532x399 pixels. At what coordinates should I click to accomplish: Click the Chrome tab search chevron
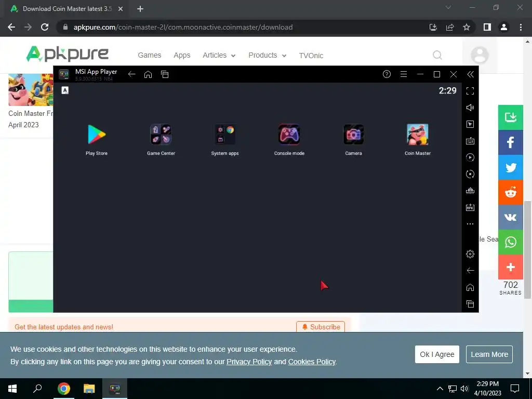click(x=448, y=7)
